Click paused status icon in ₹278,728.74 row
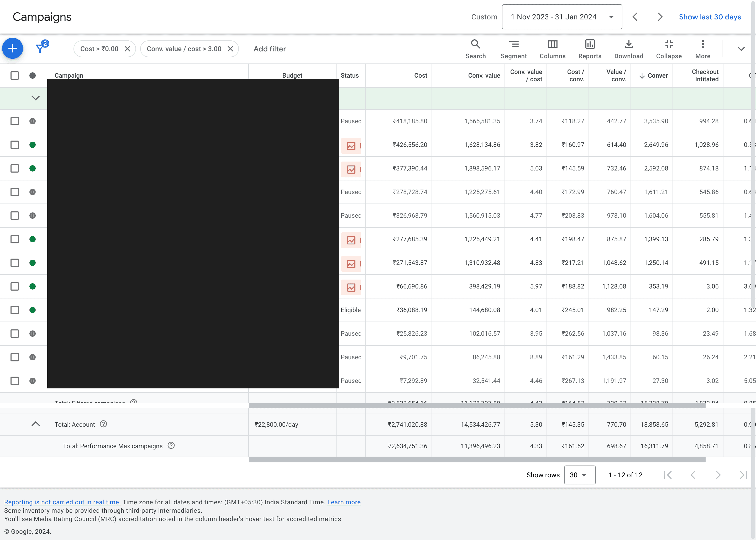The height and width of the screenshot is (540, 756). (32, 192)
